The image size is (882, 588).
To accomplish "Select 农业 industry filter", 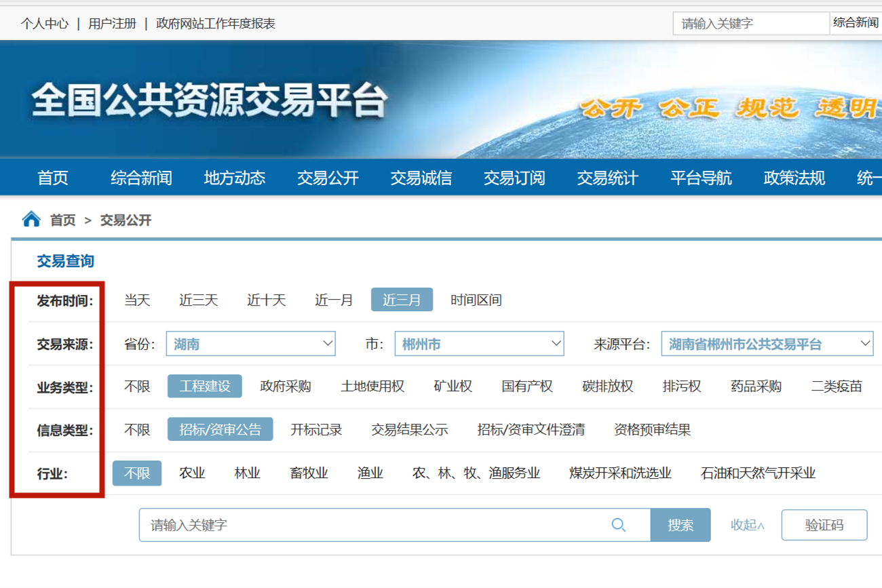I will (192, 473).
